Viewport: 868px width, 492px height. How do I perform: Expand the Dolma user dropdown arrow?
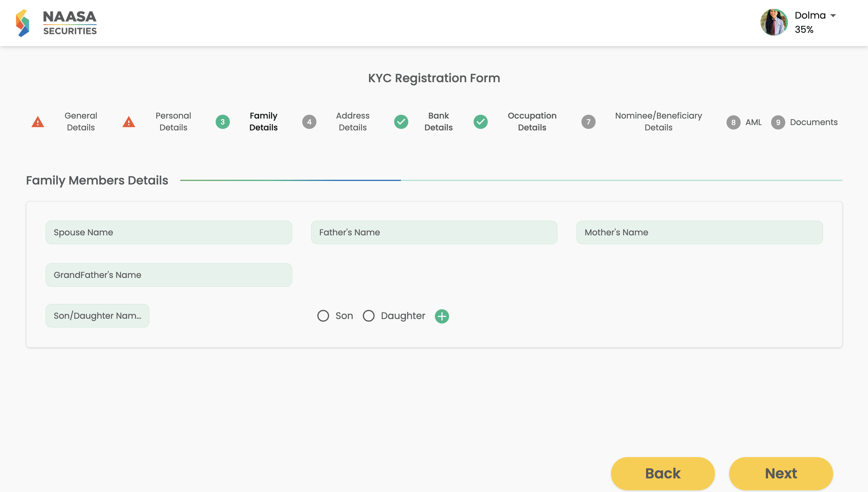click(833, 16)
